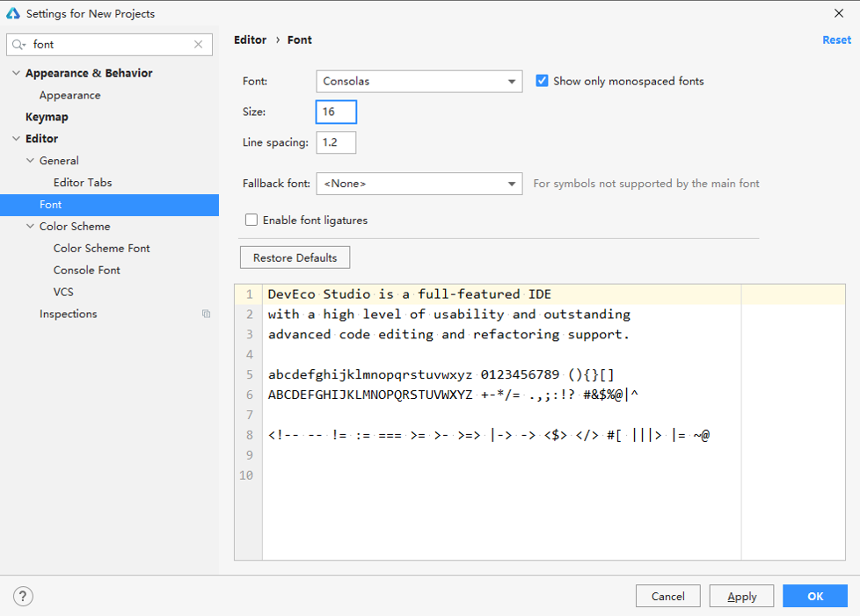Open the Font dropdown showing Consolas

pos(419,81)
